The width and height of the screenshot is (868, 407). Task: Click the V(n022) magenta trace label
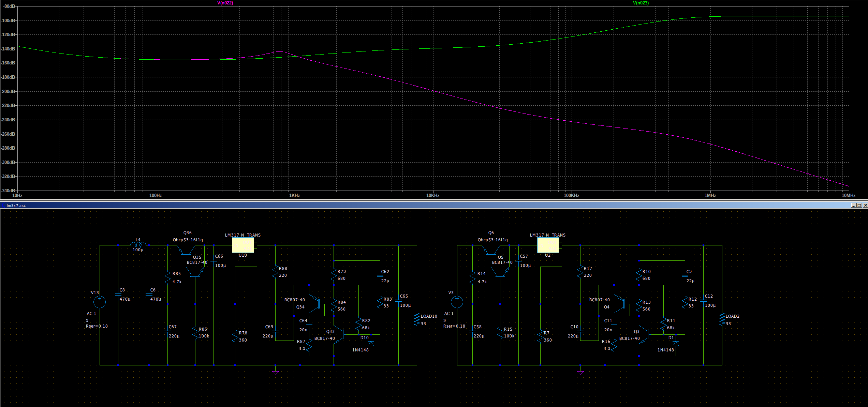(x=225, y=3)
